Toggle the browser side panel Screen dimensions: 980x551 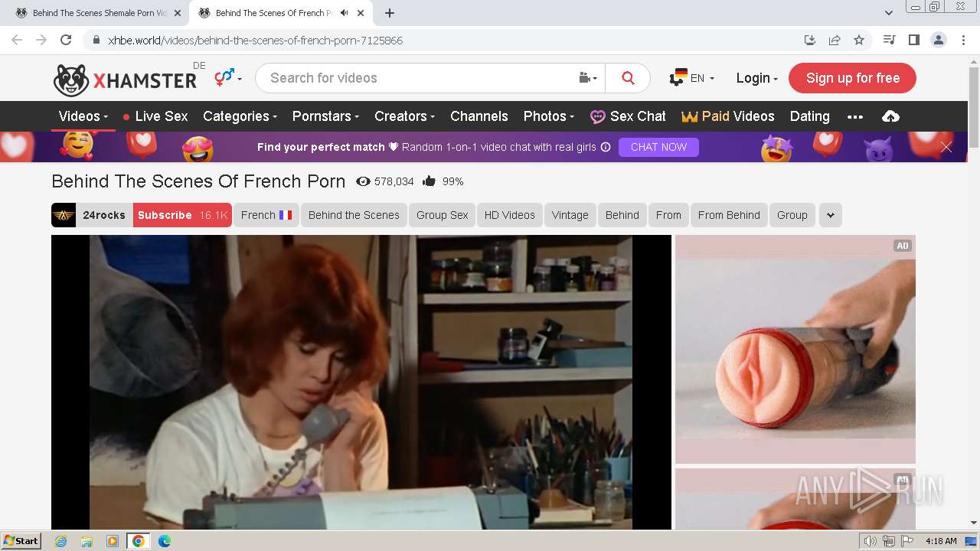pos(913,40)
